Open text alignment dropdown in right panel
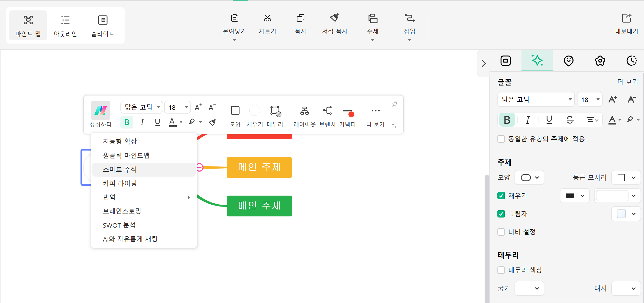The height and width of the screenshot is (303, 644). (x=592, y=120)
